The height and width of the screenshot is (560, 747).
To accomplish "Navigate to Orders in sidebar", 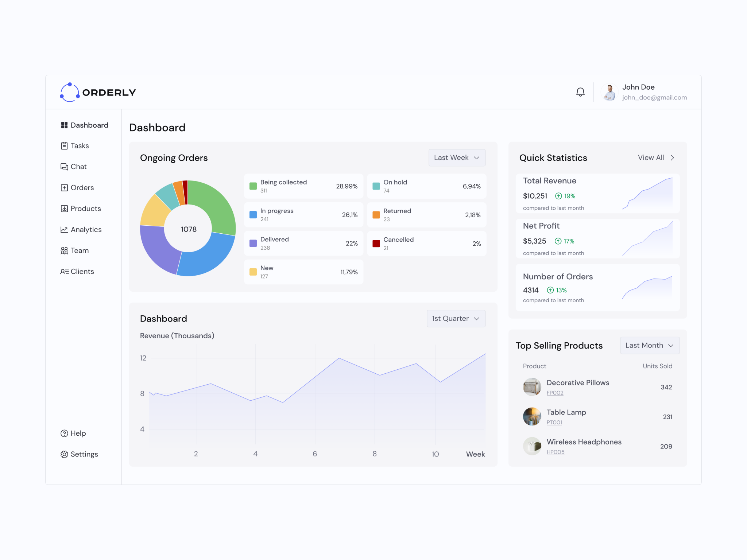I will point(82,188).
